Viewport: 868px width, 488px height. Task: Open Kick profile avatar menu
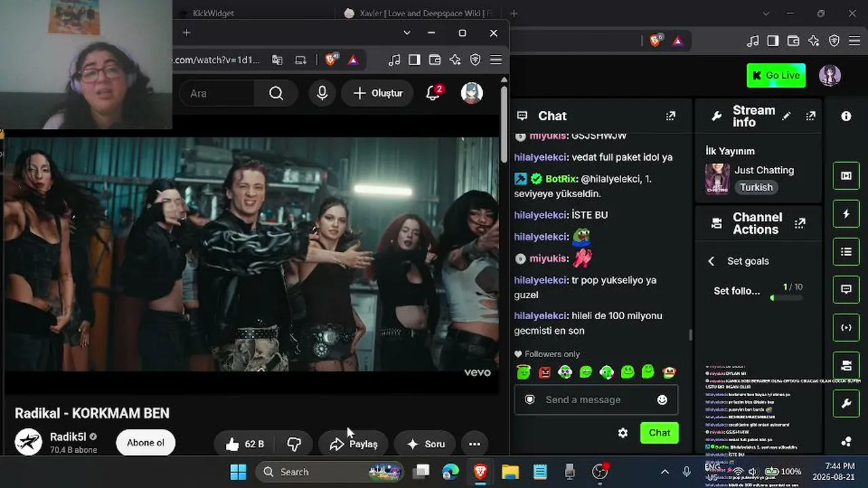[830, 75]
